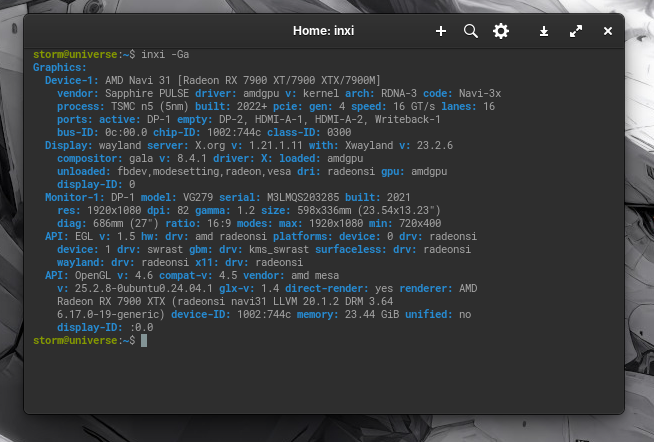Open a new terminal tab with plus icon

pyautogui.click(x=441, y=31)
